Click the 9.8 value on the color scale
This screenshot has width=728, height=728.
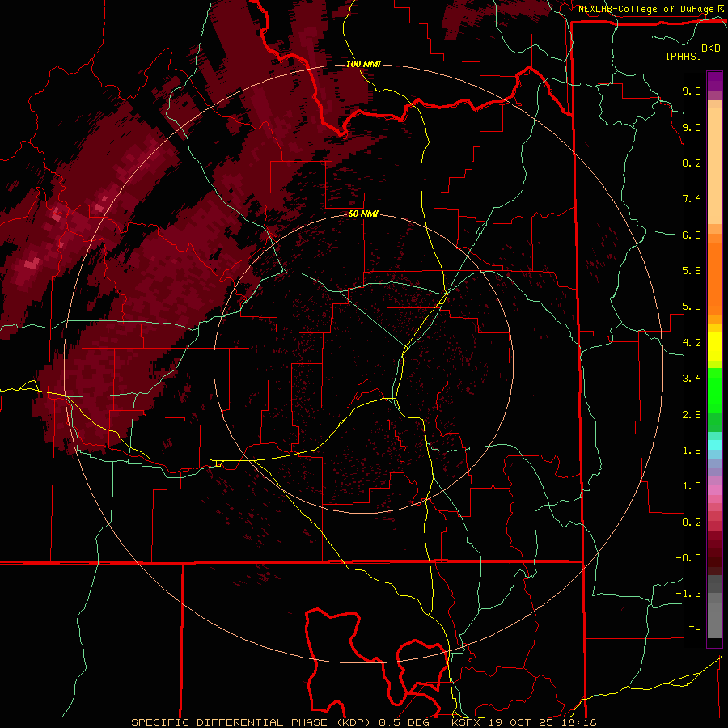692,91
